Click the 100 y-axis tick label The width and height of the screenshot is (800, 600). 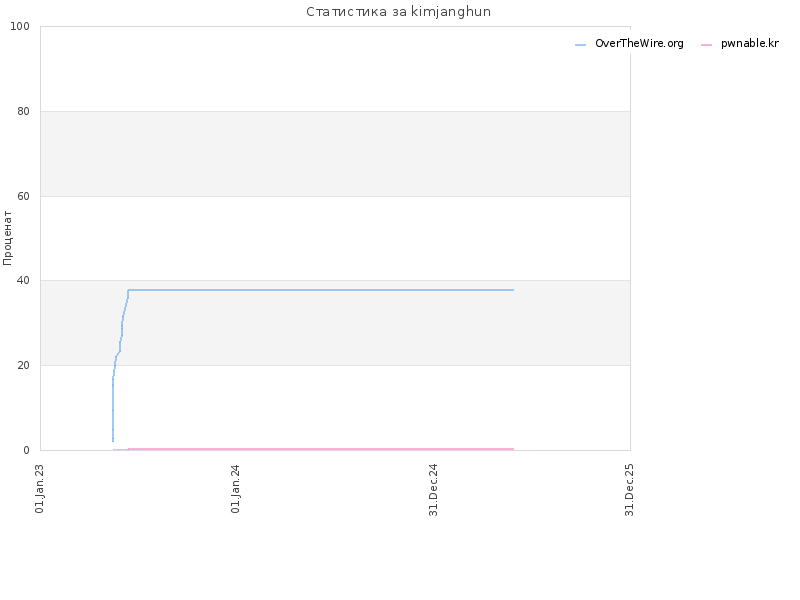click(20, 27)
